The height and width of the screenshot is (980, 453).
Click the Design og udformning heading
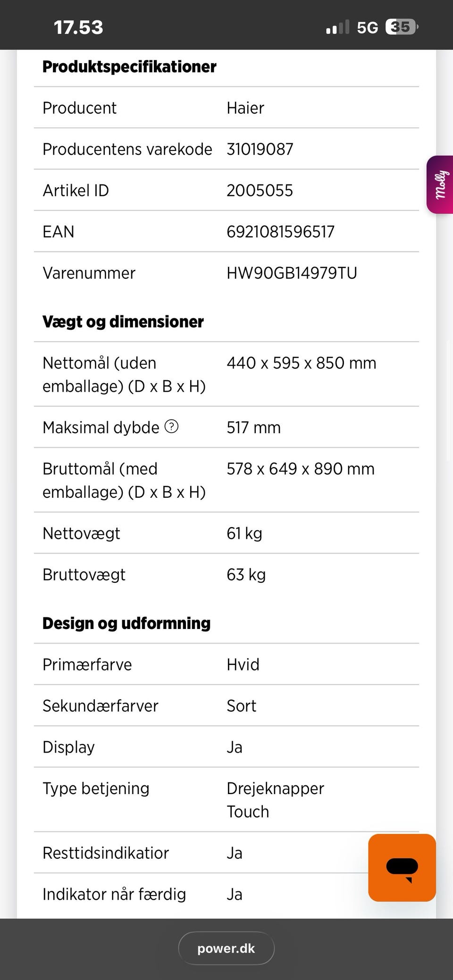[126, 623]
